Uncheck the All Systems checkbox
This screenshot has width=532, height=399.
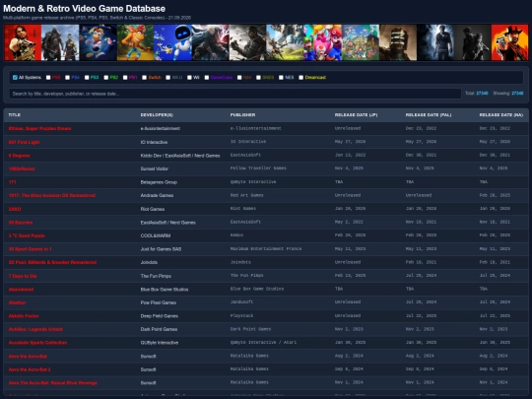pyautogui.click(x=15, y=78)
